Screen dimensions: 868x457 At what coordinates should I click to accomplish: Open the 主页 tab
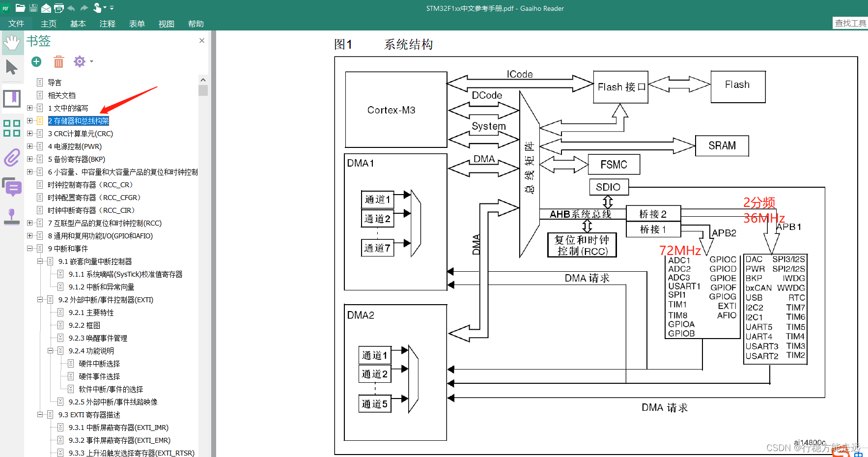point(49,24)
